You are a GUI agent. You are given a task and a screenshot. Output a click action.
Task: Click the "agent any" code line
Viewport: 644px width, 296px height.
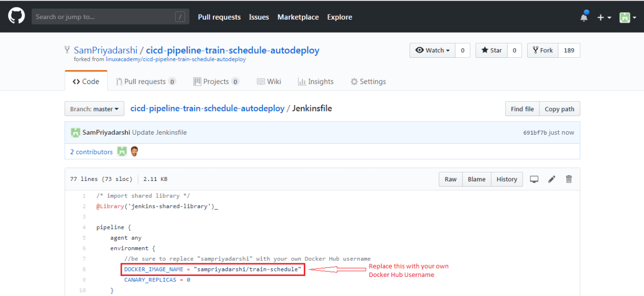tap(126, 238)
